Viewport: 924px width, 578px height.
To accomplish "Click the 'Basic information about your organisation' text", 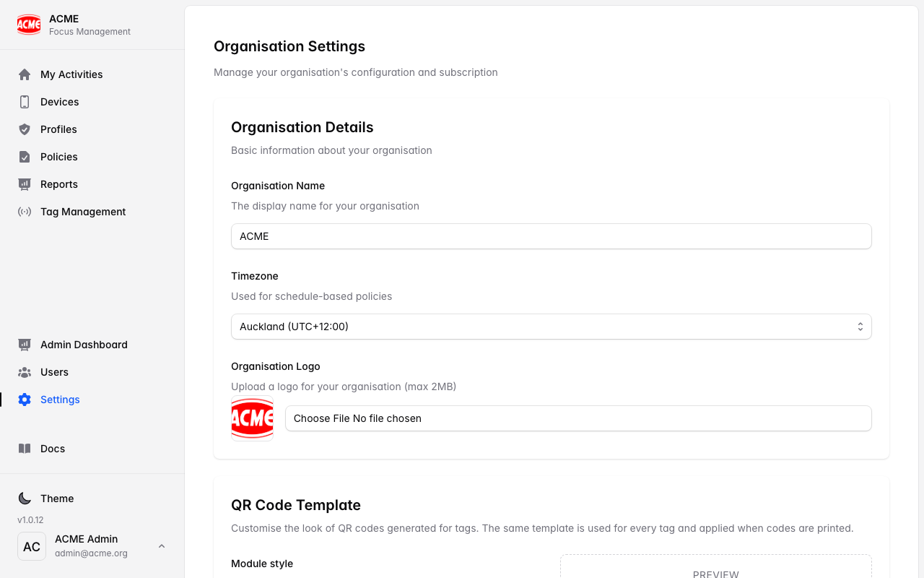I will (x=331, y=150).
